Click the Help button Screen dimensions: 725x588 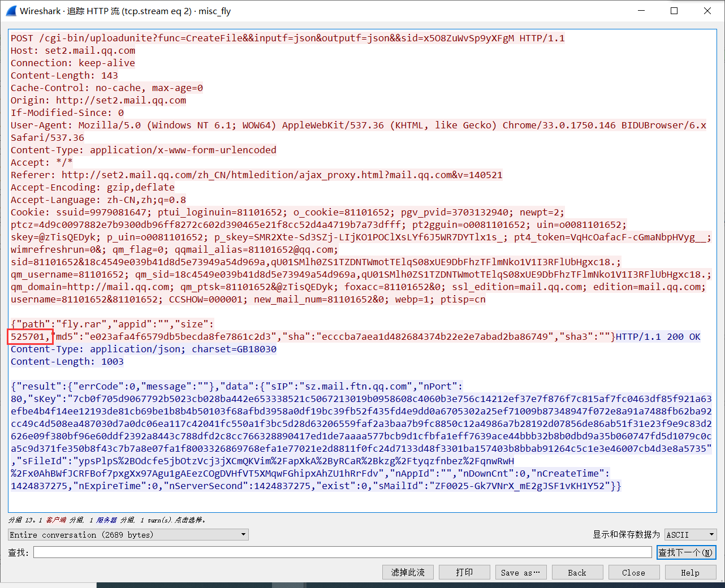pyautogui.click(x=691, y=572)
